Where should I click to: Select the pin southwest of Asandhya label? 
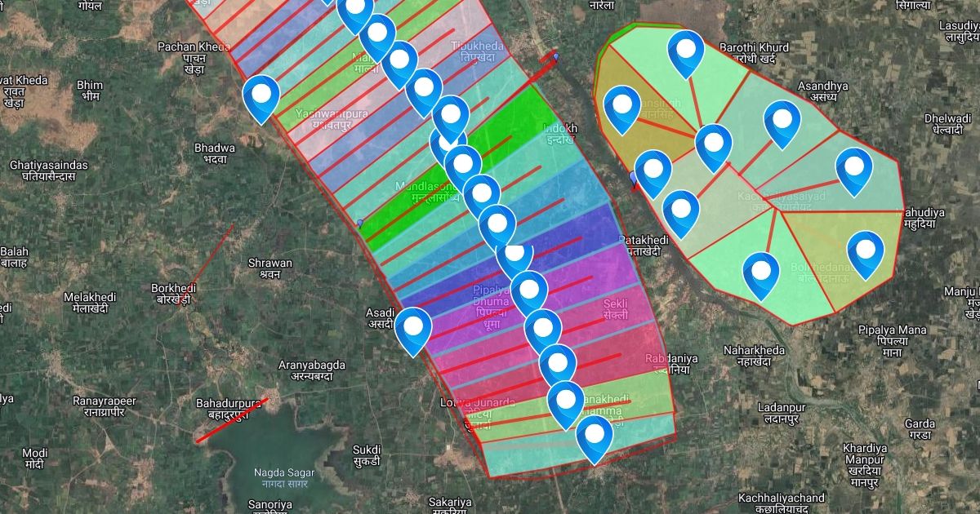coord(782,122)
